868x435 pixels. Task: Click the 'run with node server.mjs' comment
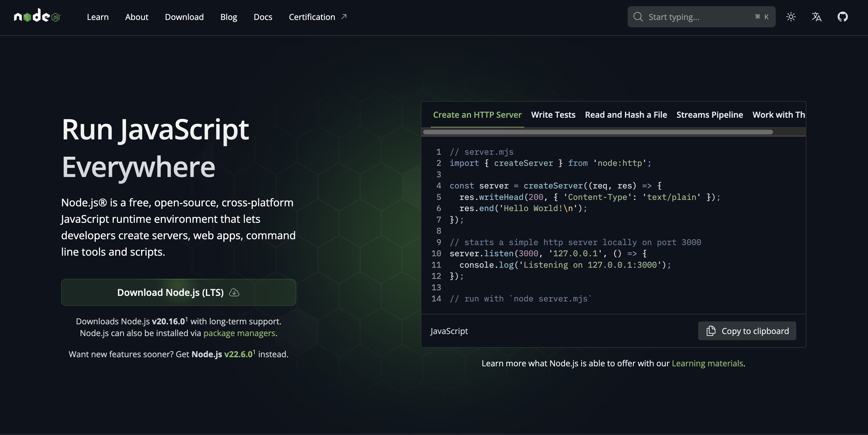pos(521,298)
